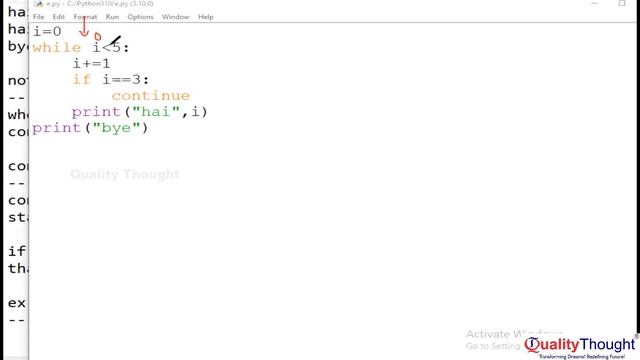Place cursor on the 'i+=1' line

(x=91, y=64)
